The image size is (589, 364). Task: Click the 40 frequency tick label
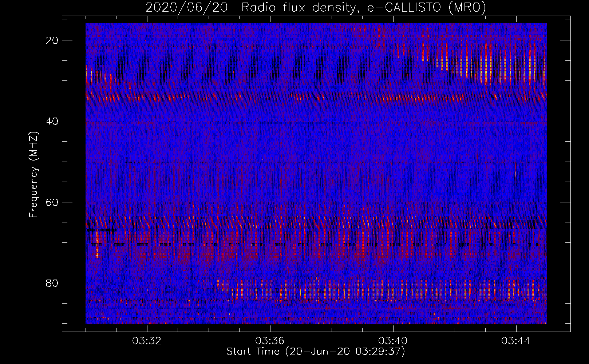(52, 121)
